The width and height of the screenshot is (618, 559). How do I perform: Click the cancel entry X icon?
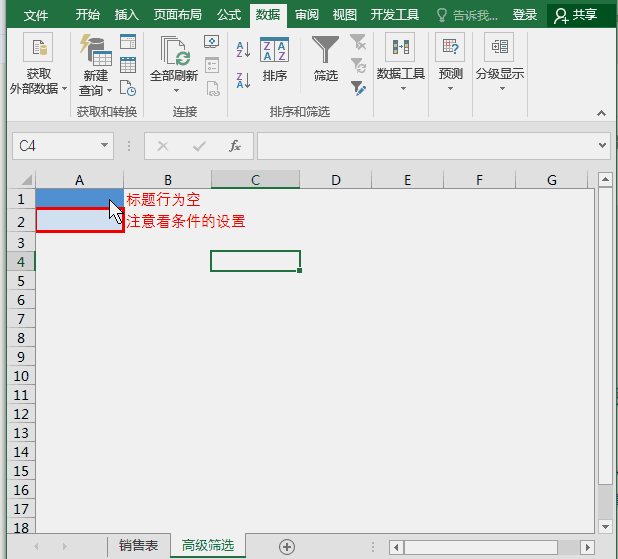[x=163, y=146]
